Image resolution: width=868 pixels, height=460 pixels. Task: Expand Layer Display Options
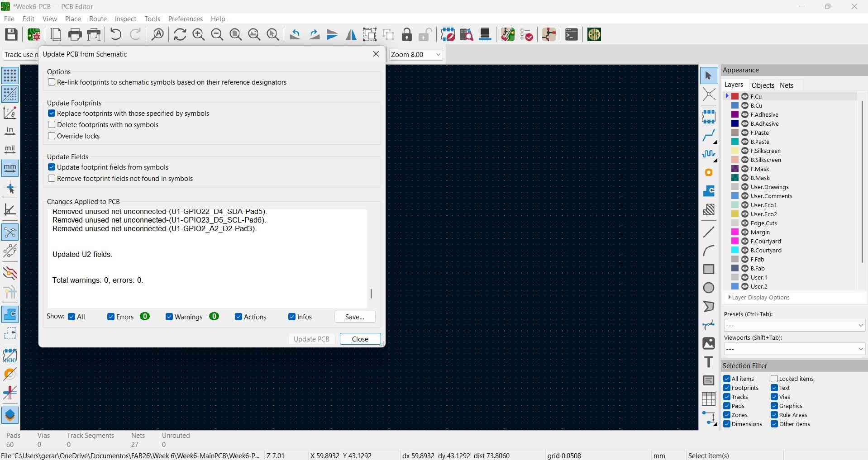[x=759, y=298]
